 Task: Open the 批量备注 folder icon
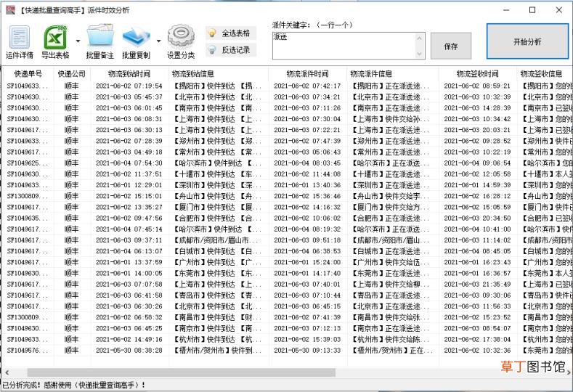coord(99,42)
